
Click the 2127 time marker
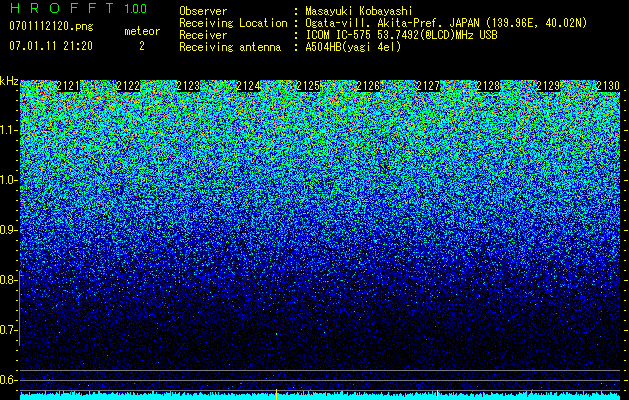428,86
